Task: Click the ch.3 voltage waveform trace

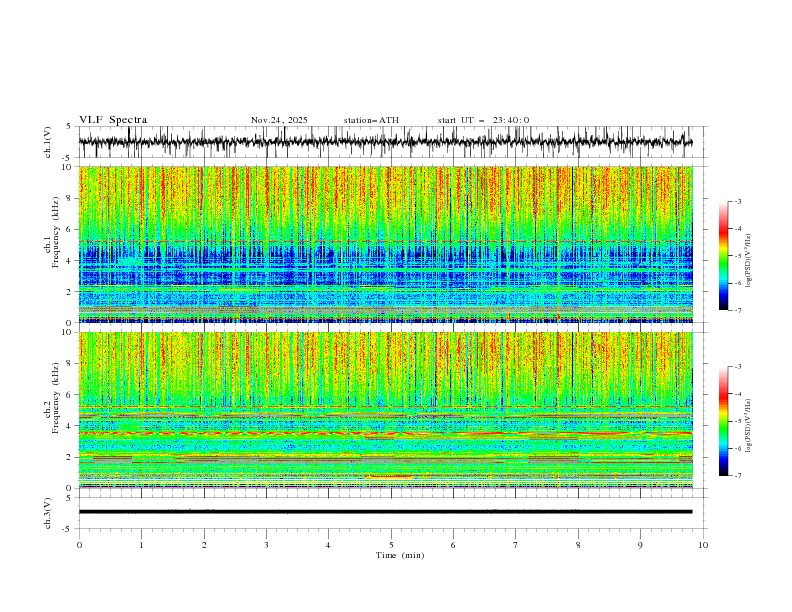Action: pyautogui.click(x=385, y=512)
